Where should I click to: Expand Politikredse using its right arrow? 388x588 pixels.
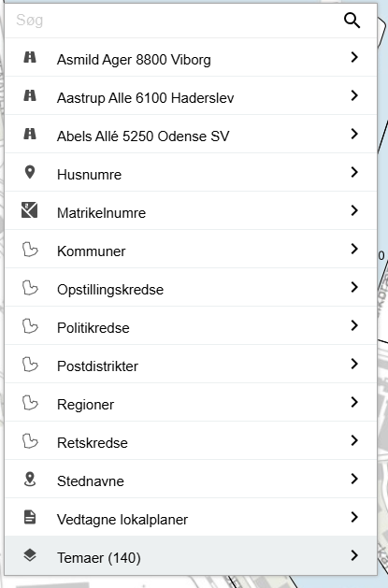[354, 325]
